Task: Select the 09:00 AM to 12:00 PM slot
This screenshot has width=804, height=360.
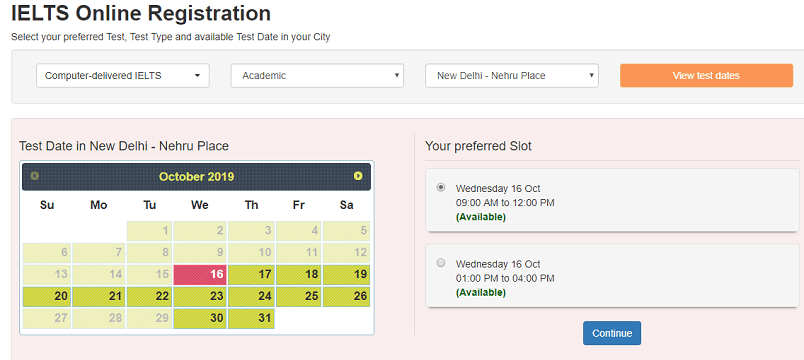Action: [440, 187]
